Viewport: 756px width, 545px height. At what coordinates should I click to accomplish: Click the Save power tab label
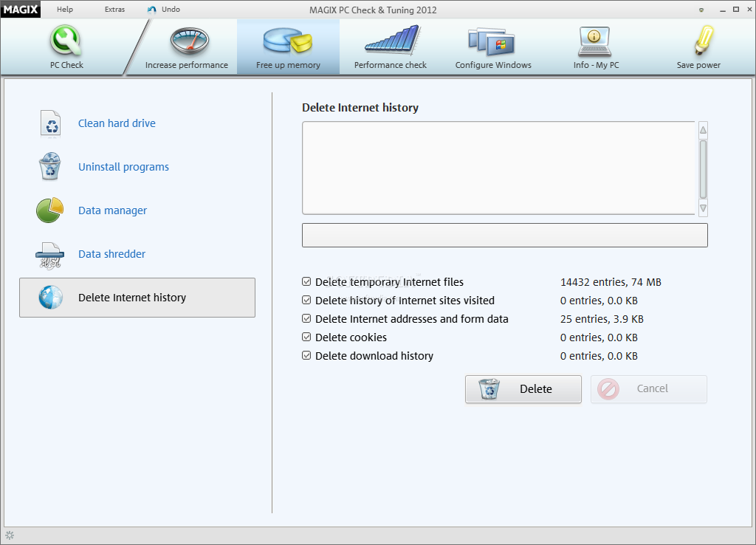[698, 65]
